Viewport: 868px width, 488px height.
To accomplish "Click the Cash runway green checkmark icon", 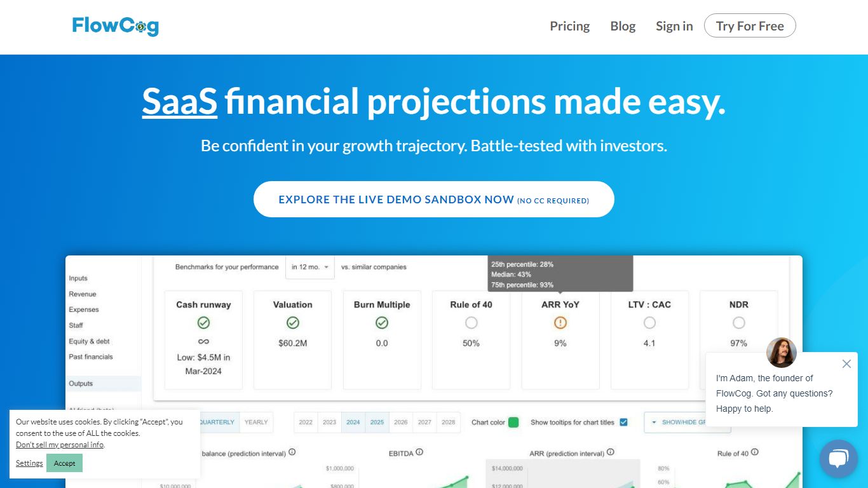I will tap(203, 323).
